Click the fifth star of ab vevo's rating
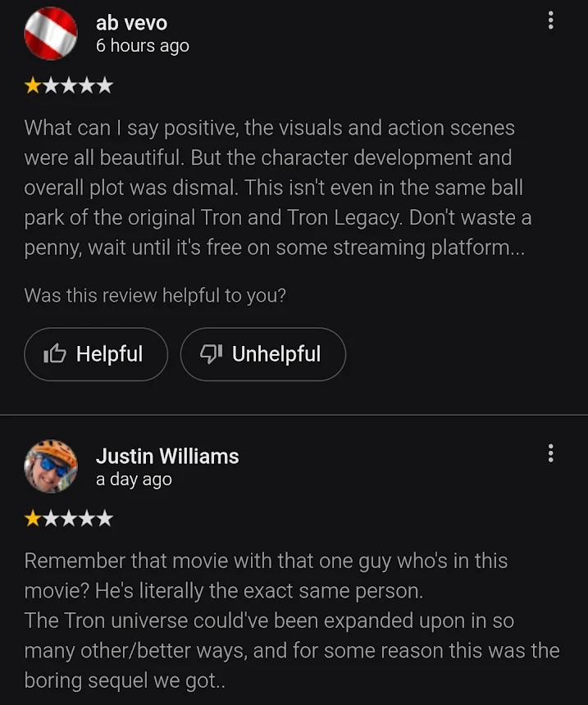The height and width of the screenshot is (705, 588). 105,85
